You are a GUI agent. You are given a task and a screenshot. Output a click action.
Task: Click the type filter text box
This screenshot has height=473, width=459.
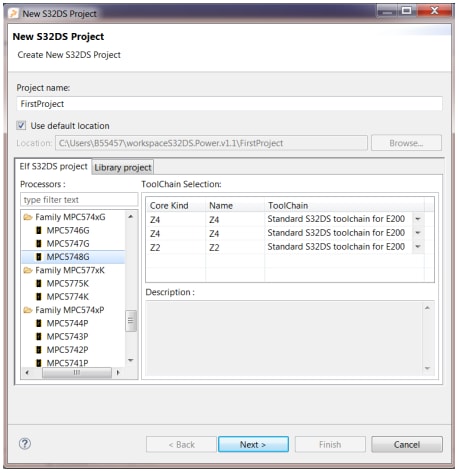point(79,200)
